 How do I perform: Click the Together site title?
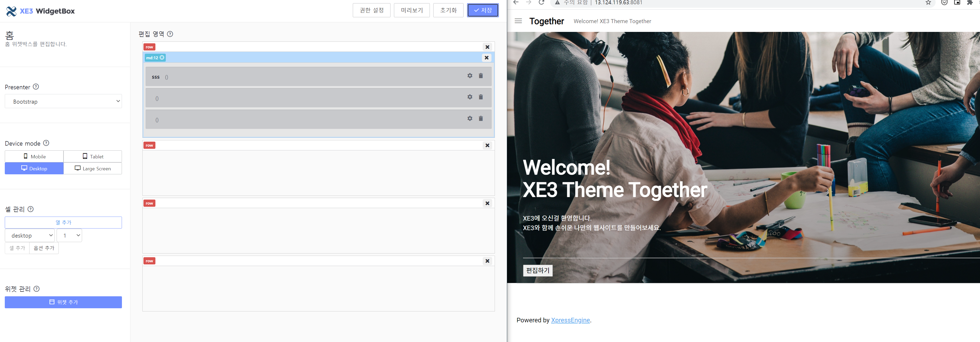[x=546, y=21]
